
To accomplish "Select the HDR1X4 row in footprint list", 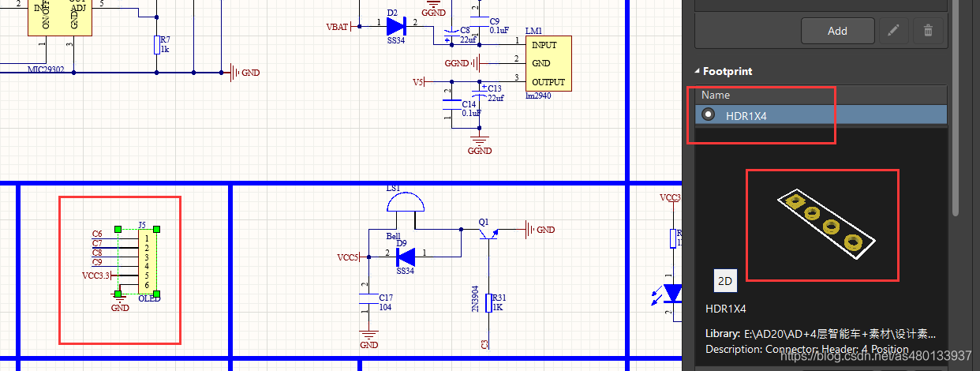I will tap(821, 115).
